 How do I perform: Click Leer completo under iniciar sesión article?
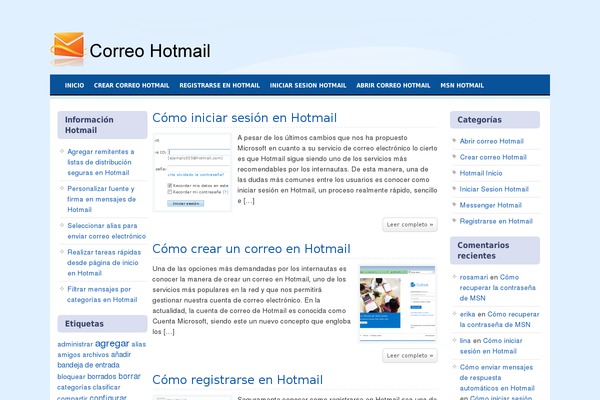coord(410,225)
